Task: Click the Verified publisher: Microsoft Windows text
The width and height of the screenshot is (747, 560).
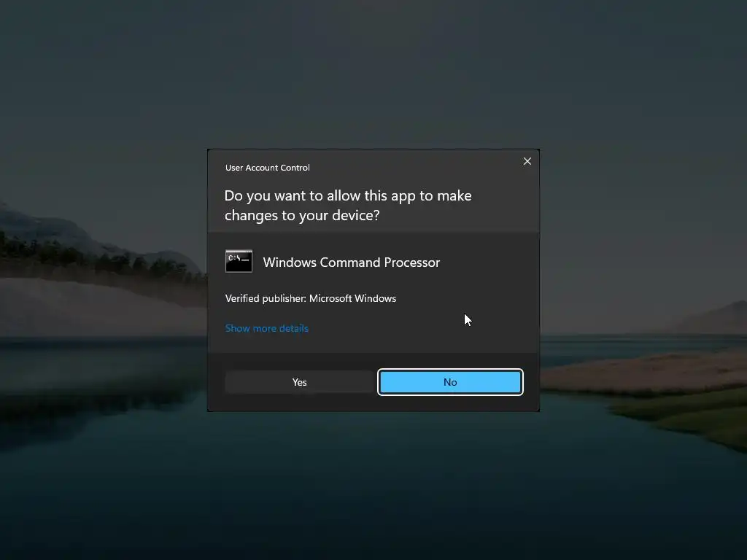Action: click(311, 298)
